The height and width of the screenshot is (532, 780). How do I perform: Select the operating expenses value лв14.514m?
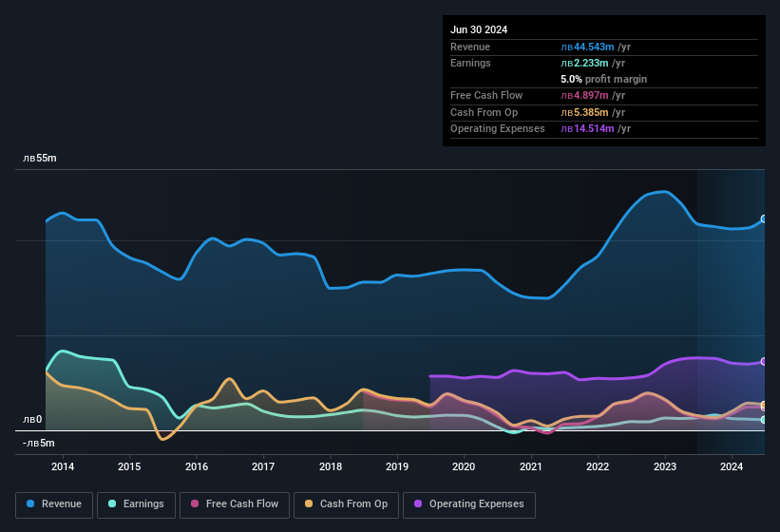(x=587, y=128)
